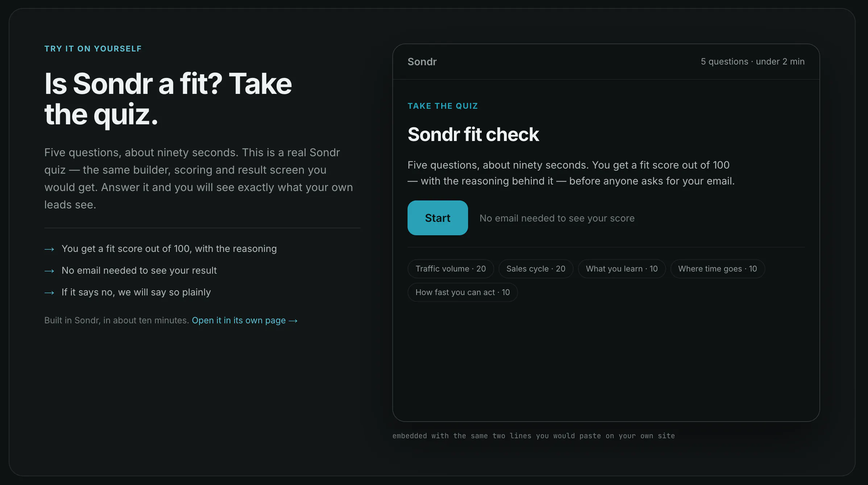This screenshot has height=485, width=868.
Task: Click the arrow icon beside 'You get a fit score'
Action: [x=49, y=249]
